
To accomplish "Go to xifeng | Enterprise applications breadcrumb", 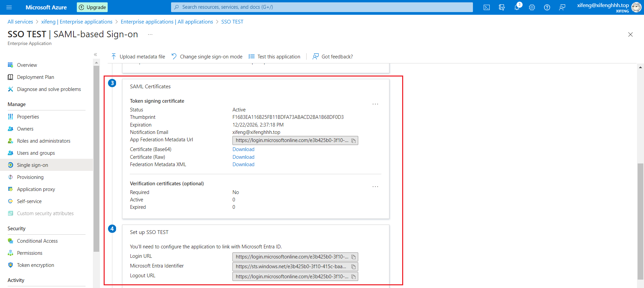I will [x=77, y=21].
